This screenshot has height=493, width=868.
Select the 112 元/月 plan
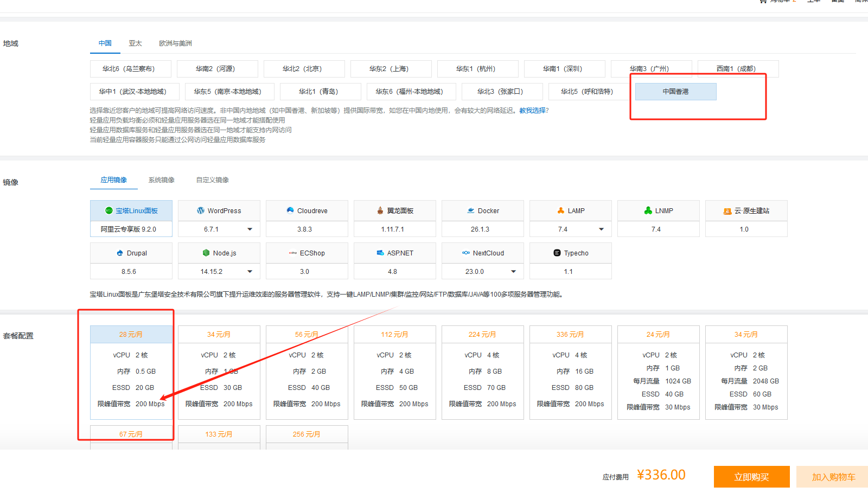click(395, 373)
